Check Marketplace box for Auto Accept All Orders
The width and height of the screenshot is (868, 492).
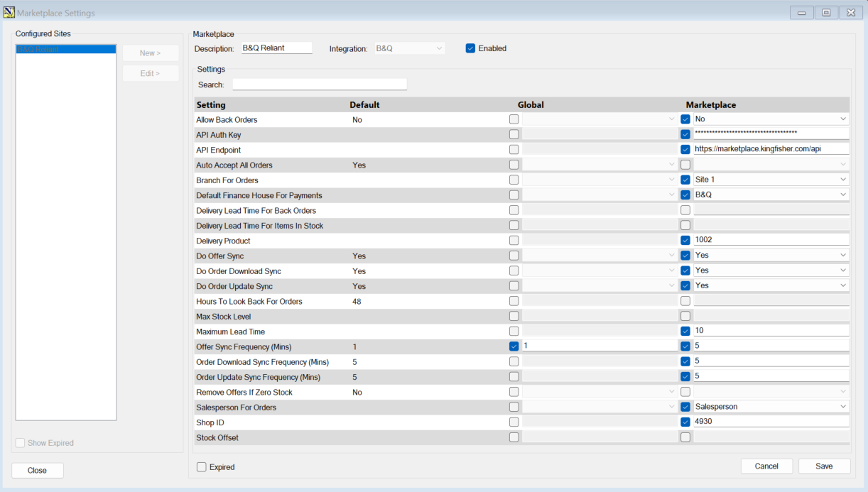click(x=685, y=165)
